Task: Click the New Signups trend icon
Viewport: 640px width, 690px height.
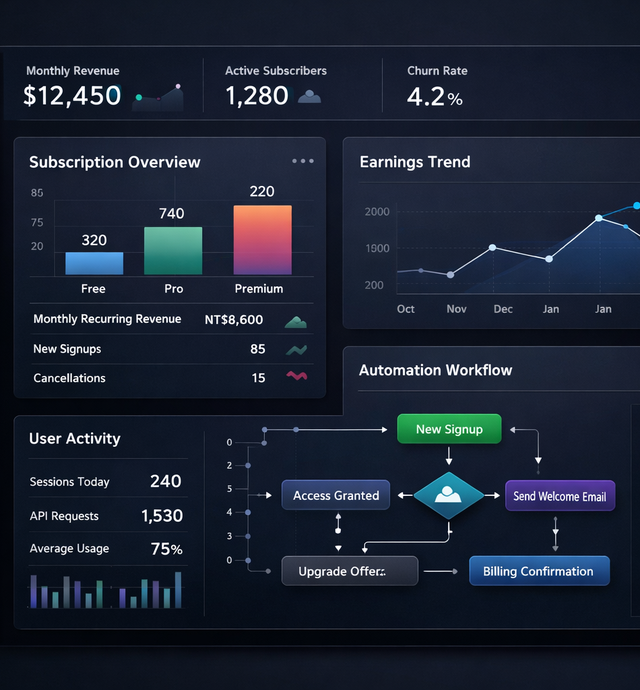Action: tap(296, 350)
